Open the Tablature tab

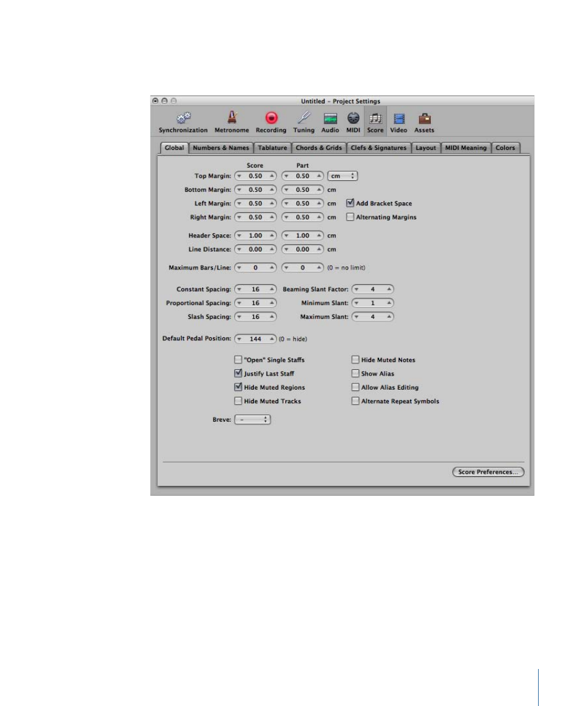(272, 148)
